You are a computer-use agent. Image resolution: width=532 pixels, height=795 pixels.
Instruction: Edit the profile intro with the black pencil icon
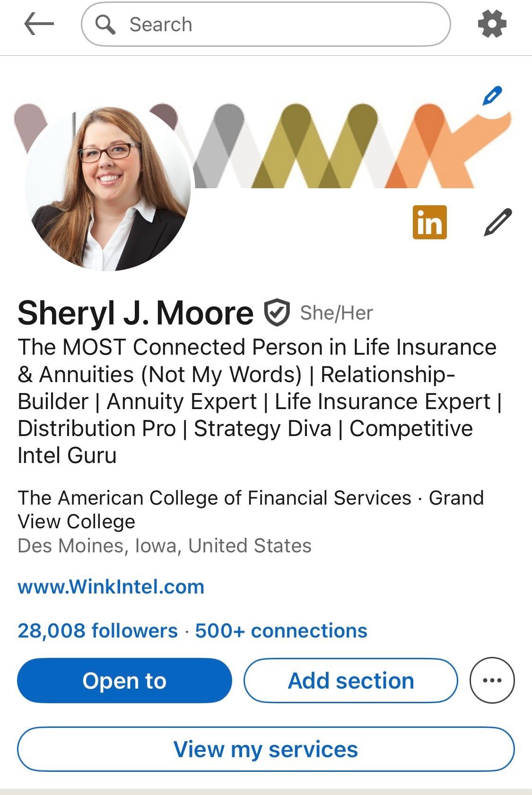pyautogui.click(x=498, y=222)
